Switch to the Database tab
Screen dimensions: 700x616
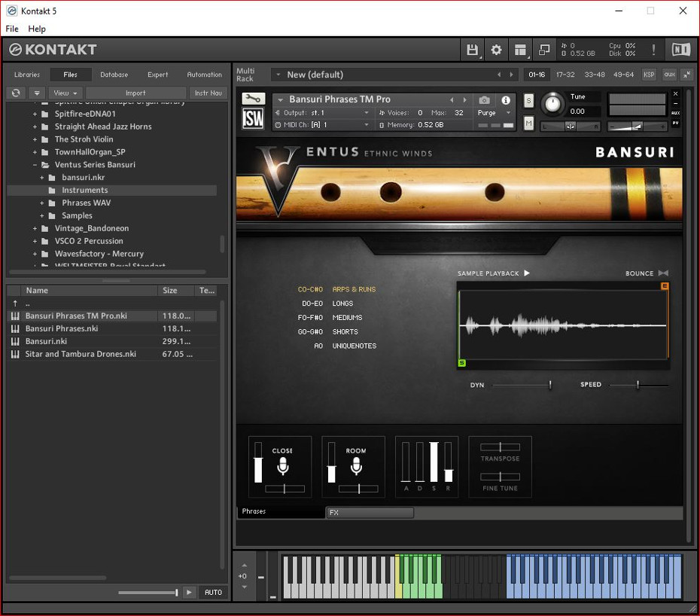pos(114,75)
